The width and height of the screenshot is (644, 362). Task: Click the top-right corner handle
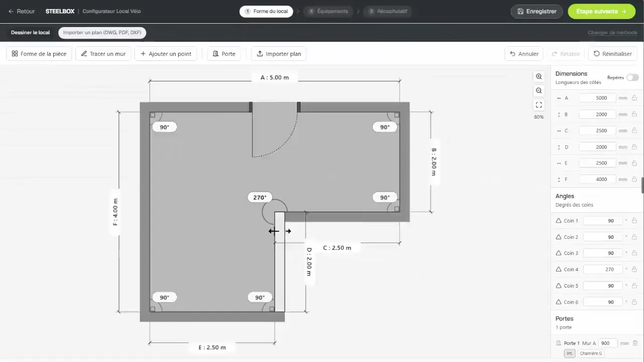(397, 115)
